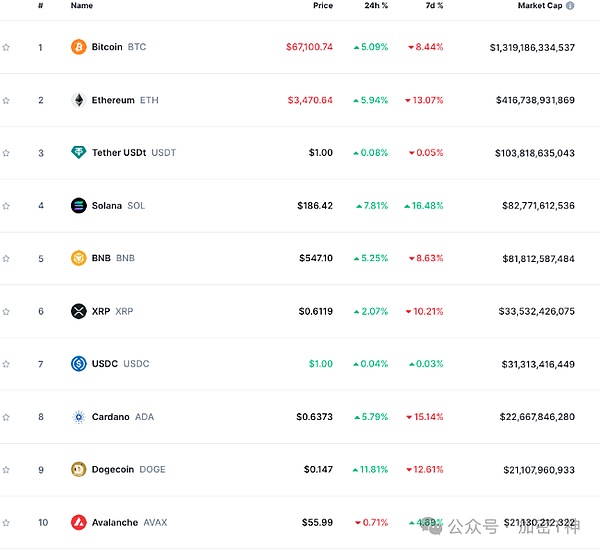Click the Solana logo icon

click(x=79, y=206)
